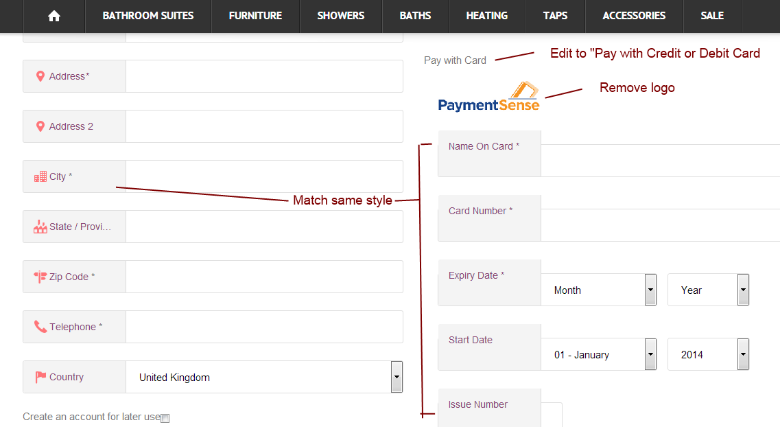Open the Heating menu
This screenshot has width=780, height=427.
point(487,16)
